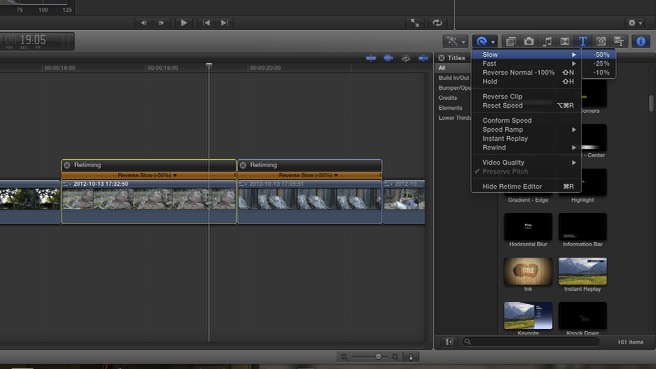Viewport: 656px width, 369px height.
Task: Select the Keynote title thumbnail
Action: pyautogui.click(x=528, y=316)
